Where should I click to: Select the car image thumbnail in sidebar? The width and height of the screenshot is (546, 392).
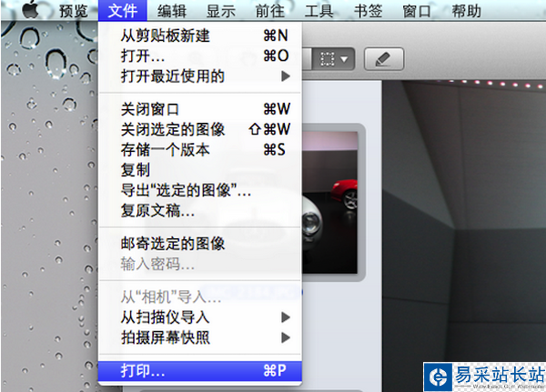pos(329,202)
